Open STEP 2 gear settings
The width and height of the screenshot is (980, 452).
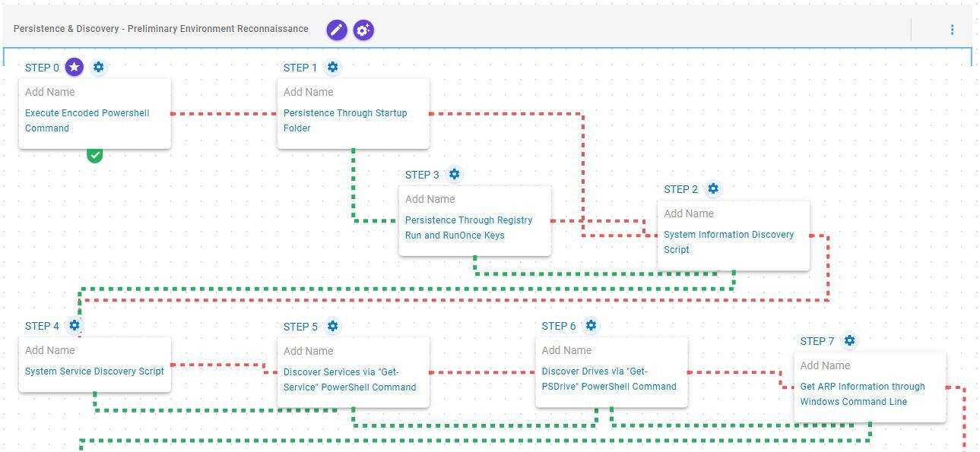click(x=712, y=189)
